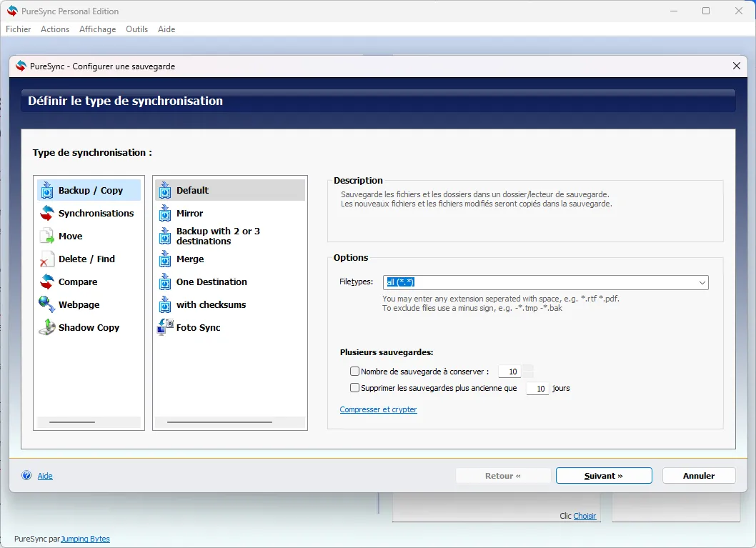Image resolution: width=756 pixels, height=548 pixels.
Task: Open the Actions menu
Action: 55,29
